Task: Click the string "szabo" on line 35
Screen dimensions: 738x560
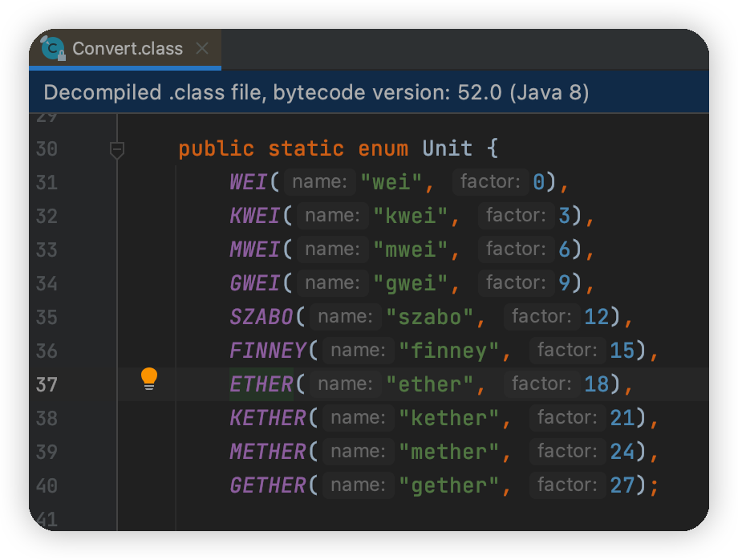Action: point(430,317)
